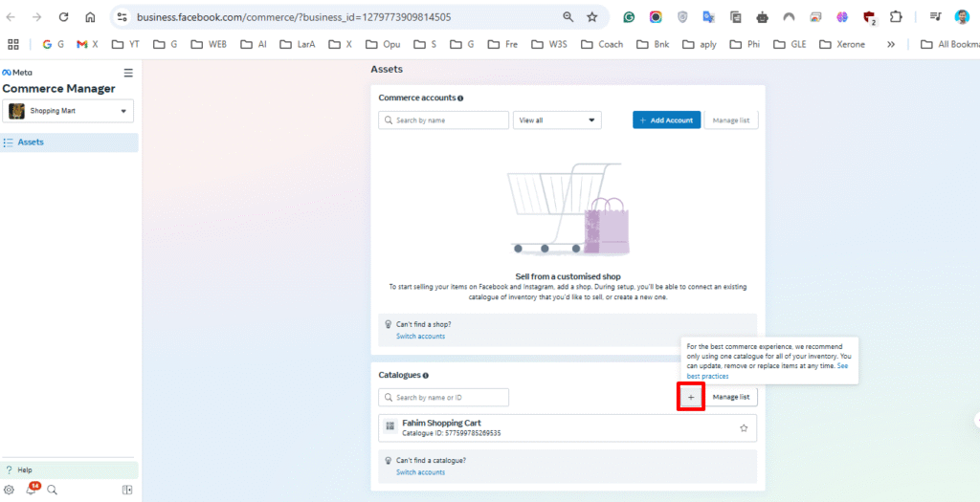Show info tooltip for Catalogues
The image size is (980, 502).
(x=426, y=375)
